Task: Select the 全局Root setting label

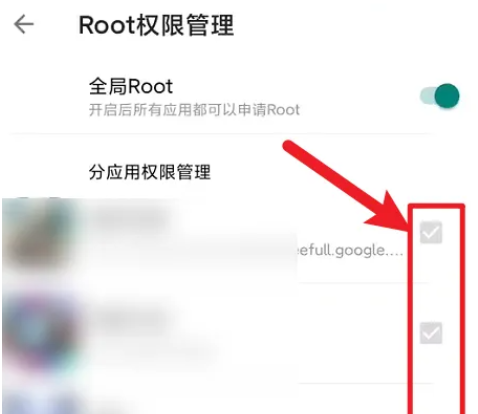Action: 131,86
